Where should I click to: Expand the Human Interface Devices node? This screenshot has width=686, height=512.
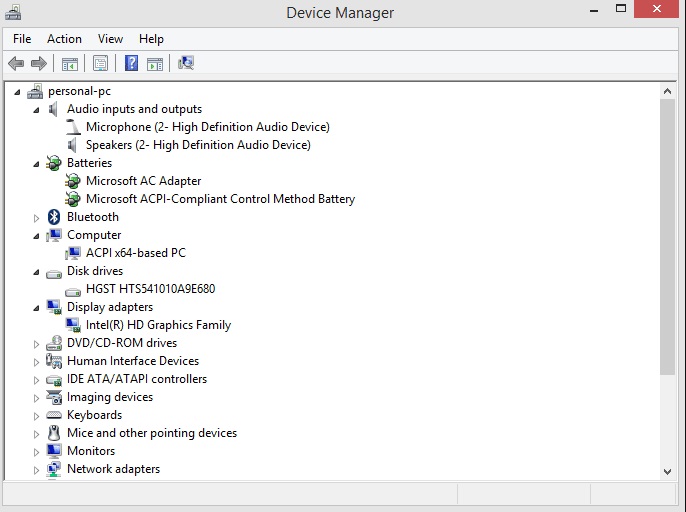click(x=36, y=362)
